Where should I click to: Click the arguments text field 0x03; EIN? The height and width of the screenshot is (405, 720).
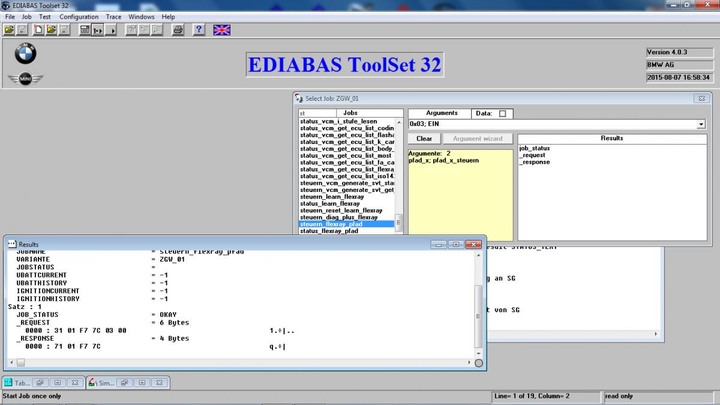pos(552,124)
